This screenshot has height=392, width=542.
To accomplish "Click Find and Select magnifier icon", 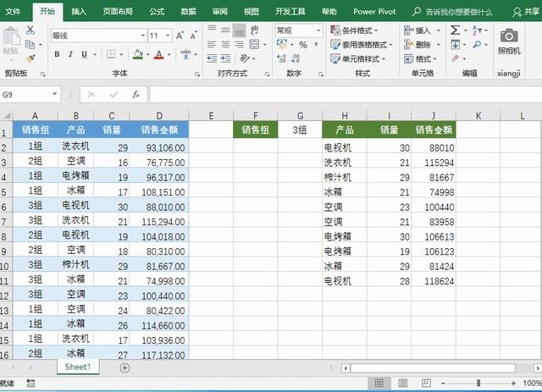I will 477,44.
